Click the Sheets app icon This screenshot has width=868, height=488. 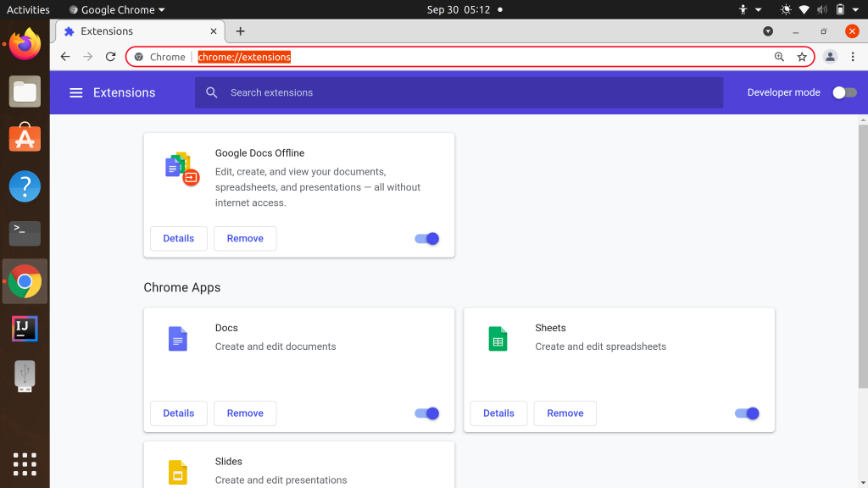pos(498,338)
